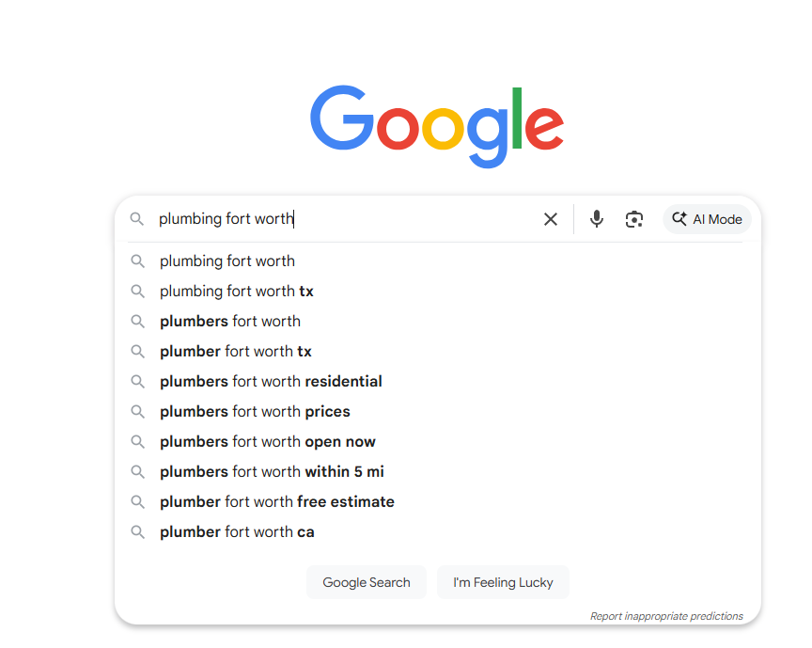Select 'plumber fort worth free estimate' suggestion

[276, 501]
